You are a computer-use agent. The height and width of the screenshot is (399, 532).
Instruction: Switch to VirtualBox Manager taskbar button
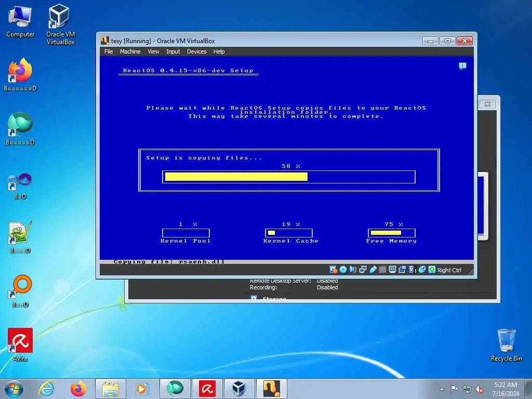[239, 389]
